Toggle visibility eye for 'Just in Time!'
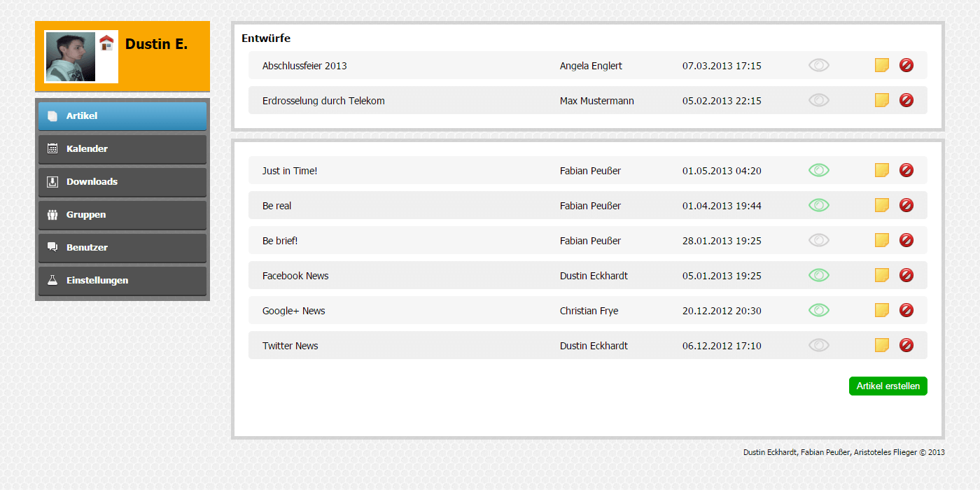The width and height of the screenshot is (980, 490). 819,170
